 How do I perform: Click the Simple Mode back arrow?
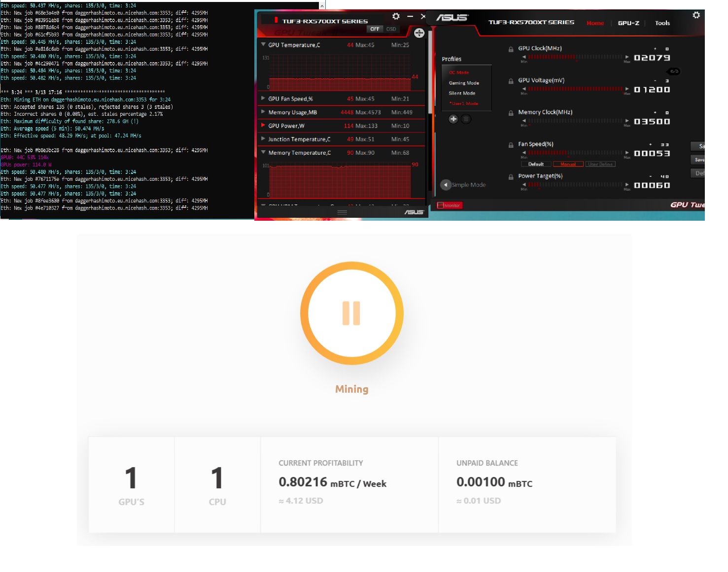pos(446,185)
